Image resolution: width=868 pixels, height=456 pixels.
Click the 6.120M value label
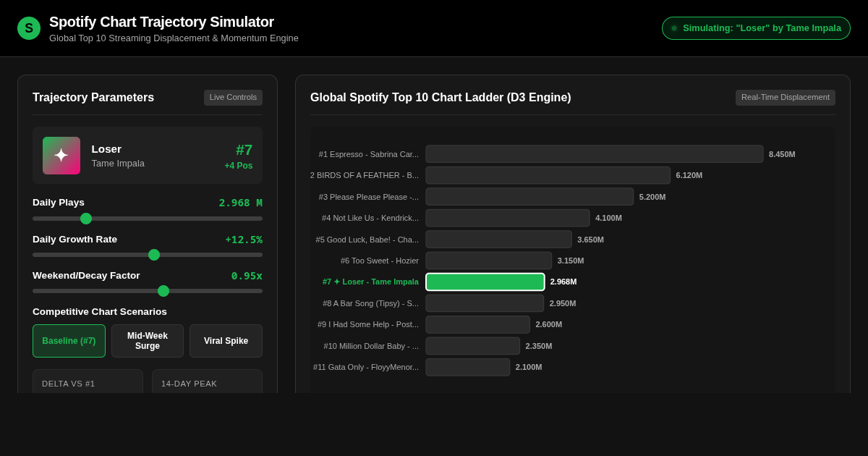(689, 175)
